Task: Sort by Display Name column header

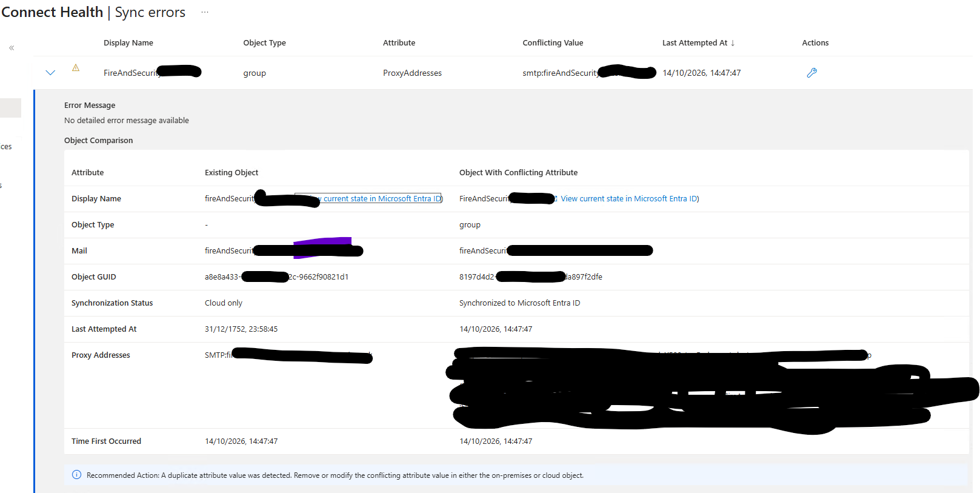Action: coord(128,43)
